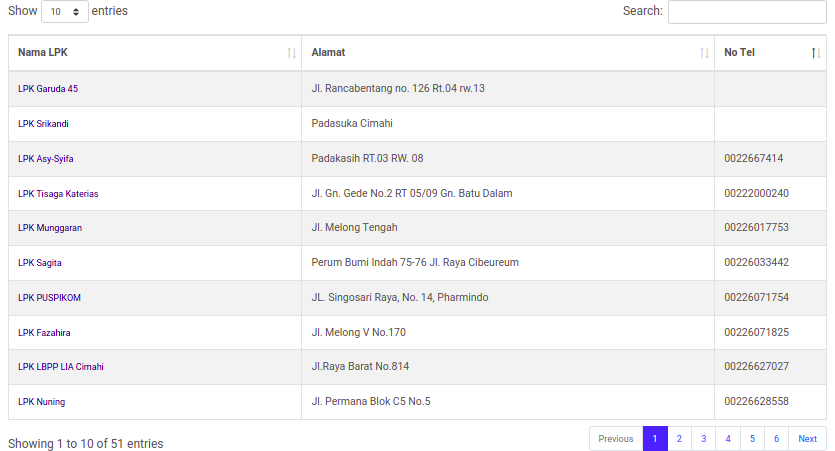
Task: Go to pagination page 6
Action: click(x=776, y=439)
